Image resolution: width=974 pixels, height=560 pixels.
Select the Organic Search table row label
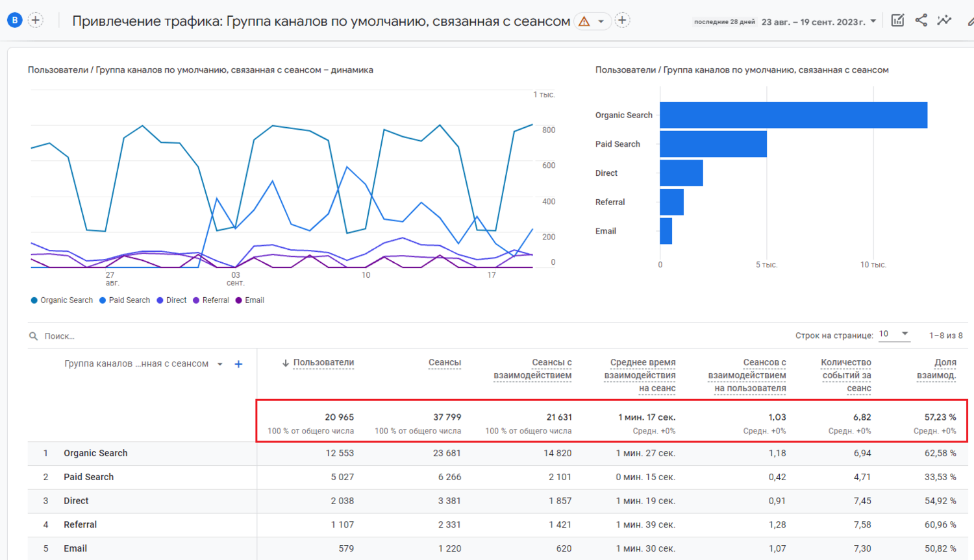click(95, 454)
